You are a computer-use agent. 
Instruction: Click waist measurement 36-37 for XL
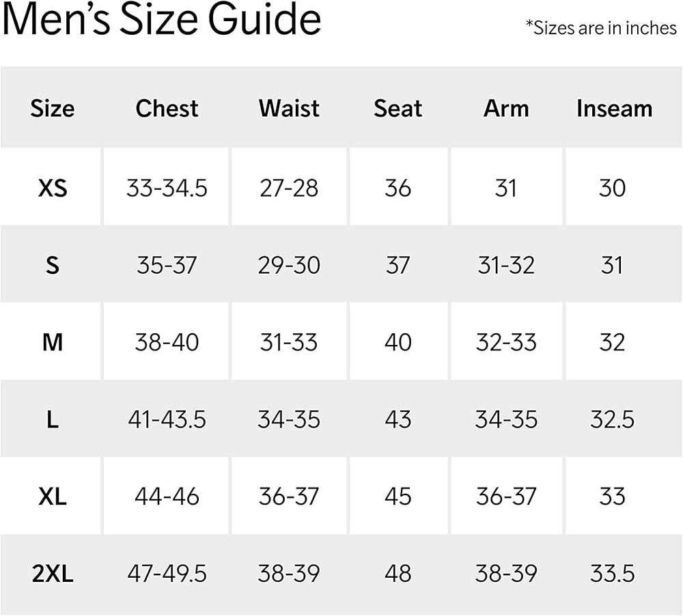pyautogui.click(x=289, y=496)
